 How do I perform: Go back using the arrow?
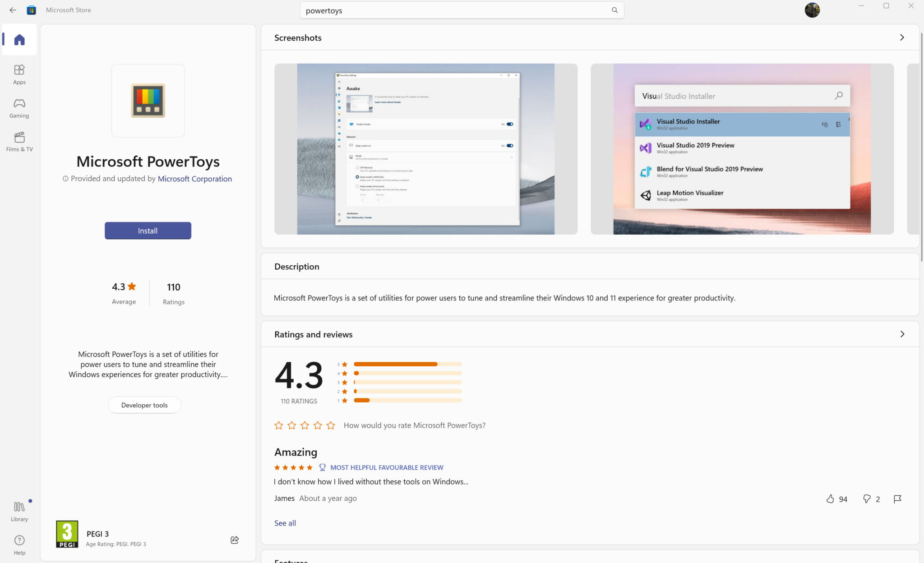12,10
